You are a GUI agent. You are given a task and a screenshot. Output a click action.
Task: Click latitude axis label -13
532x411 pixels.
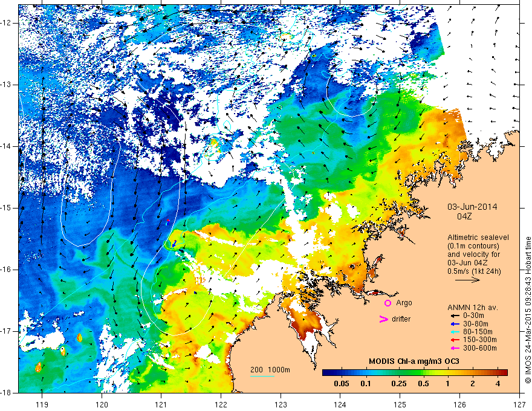[6, 85]
